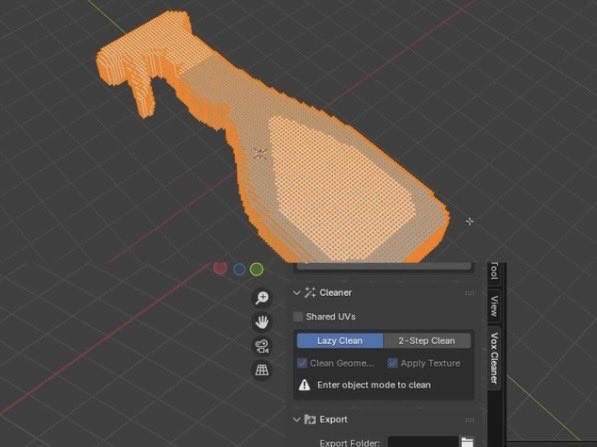Toggle the camera view icon
This screenshot has width=597, height=447.
pos(262,346)
